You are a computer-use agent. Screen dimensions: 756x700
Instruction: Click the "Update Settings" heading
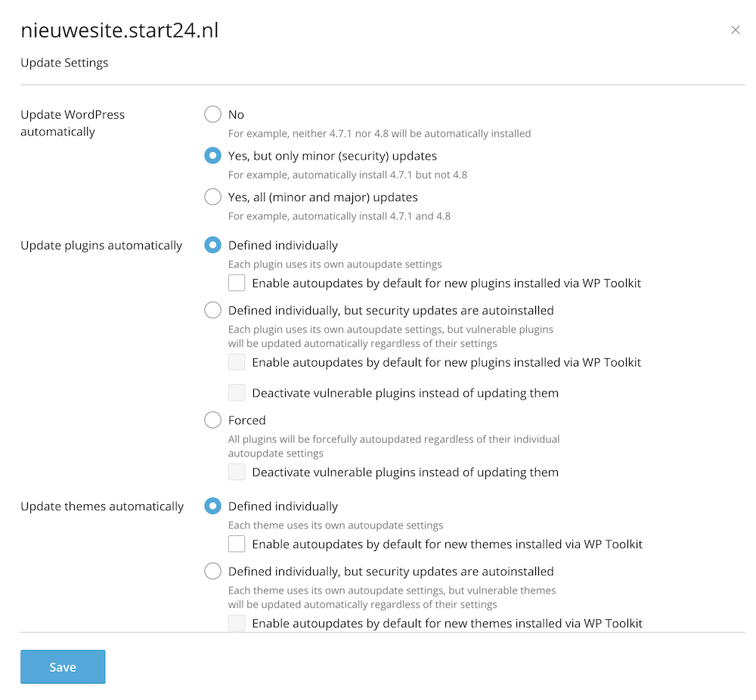pos(64,63)
